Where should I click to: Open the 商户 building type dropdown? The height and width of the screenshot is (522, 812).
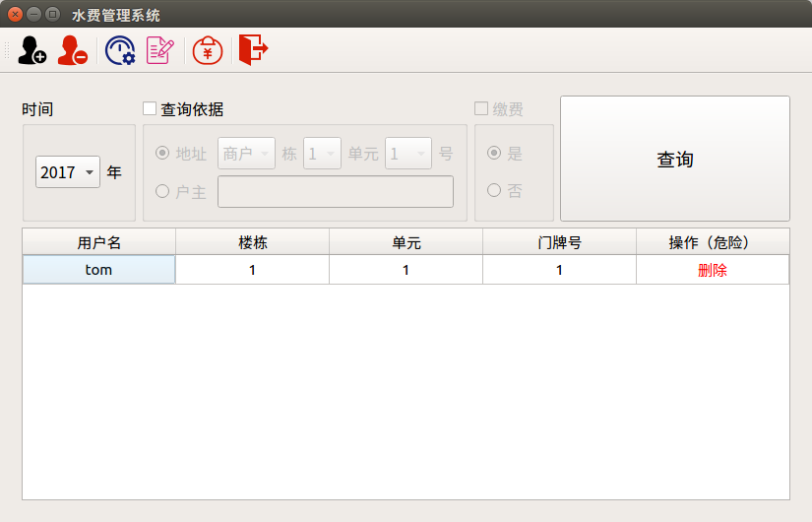pos(246,154)
